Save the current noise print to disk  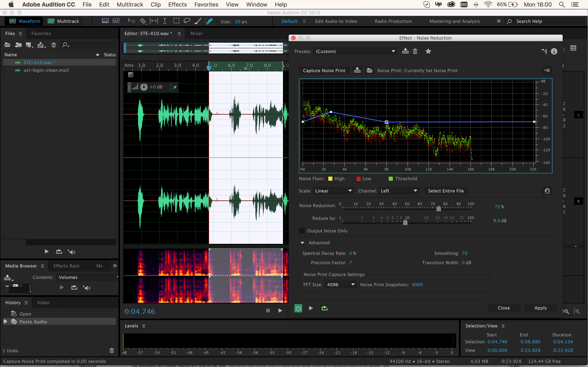pyautogui.click(x=357, y=70)
